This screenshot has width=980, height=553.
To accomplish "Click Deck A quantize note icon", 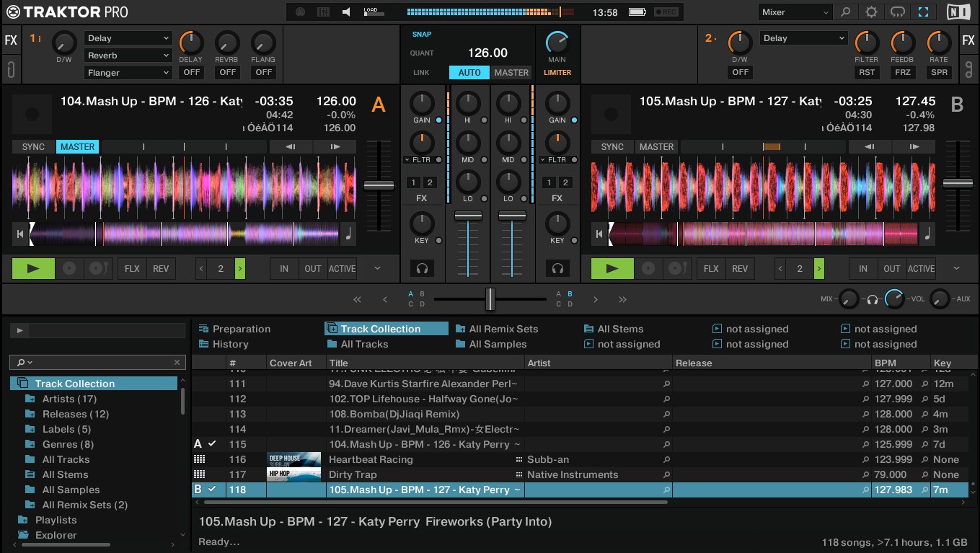I will tap(348, 234).
